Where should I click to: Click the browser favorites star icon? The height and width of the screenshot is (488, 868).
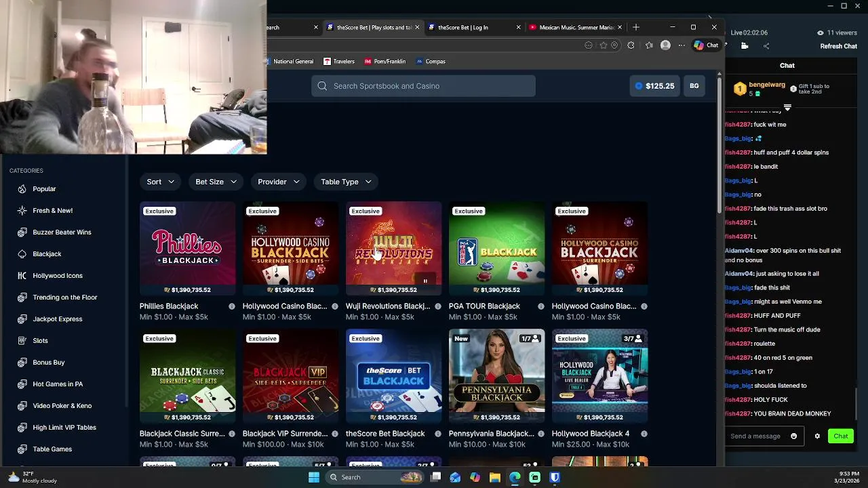click(603, 45)
